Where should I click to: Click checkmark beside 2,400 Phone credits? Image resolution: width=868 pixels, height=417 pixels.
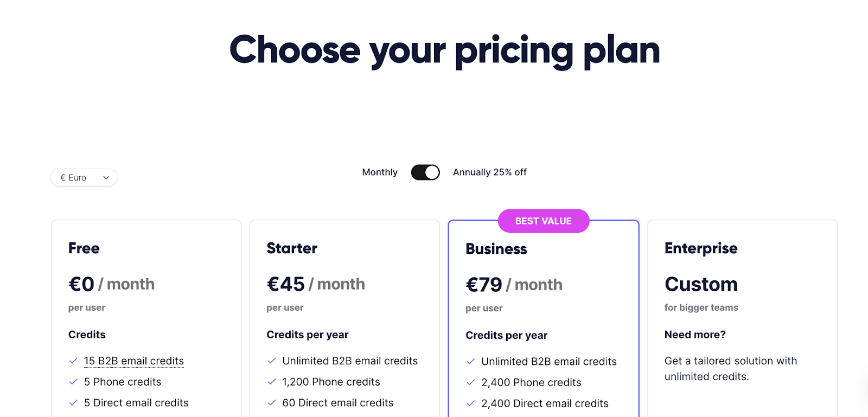(x=470, y=382)
